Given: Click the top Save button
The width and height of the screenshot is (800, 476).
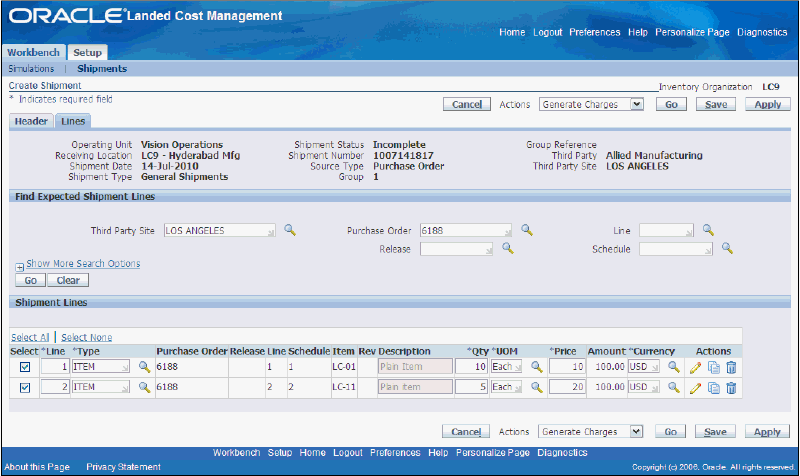Looking at the screenshot, I should point(716,104).
